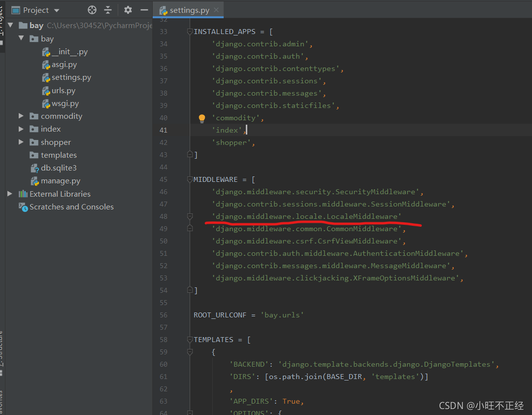The width and height of the screenshot is (532, 415).
Task: Place cursor on 'shopper' string
Action: [x=232, y=142]
